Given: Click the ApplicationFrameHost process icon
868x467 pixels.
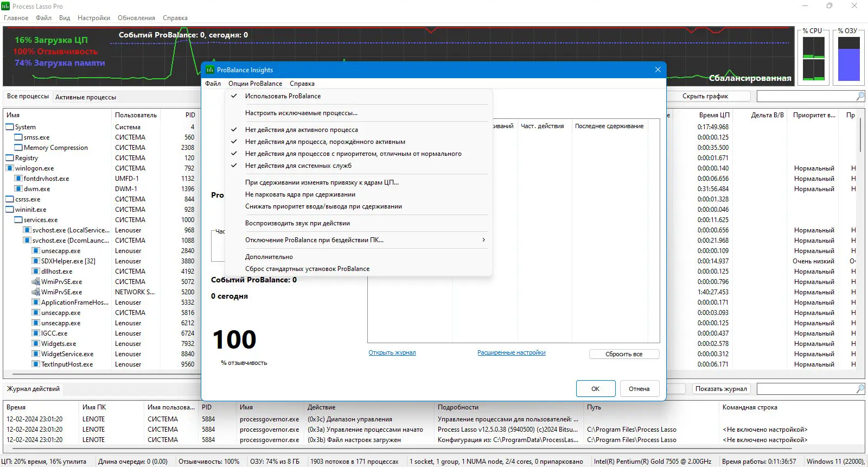Looking at the screenshot, I should pos(36,302).
